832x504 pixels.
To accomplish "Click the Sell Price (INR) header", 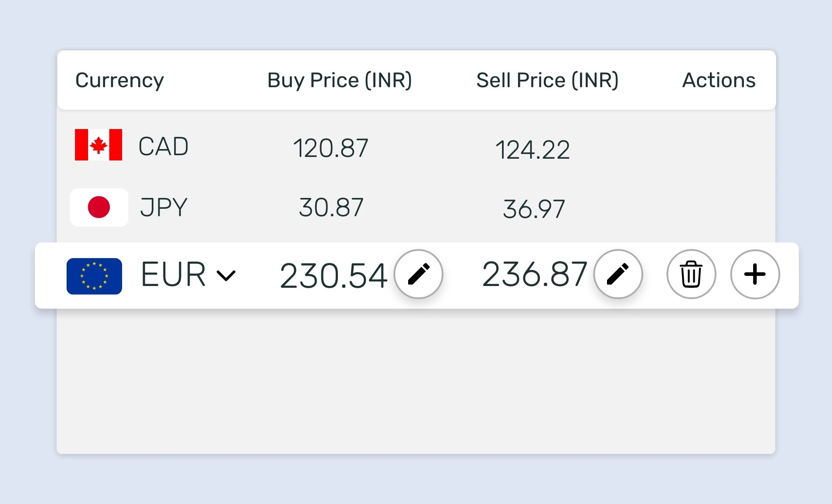I will 547,80.
